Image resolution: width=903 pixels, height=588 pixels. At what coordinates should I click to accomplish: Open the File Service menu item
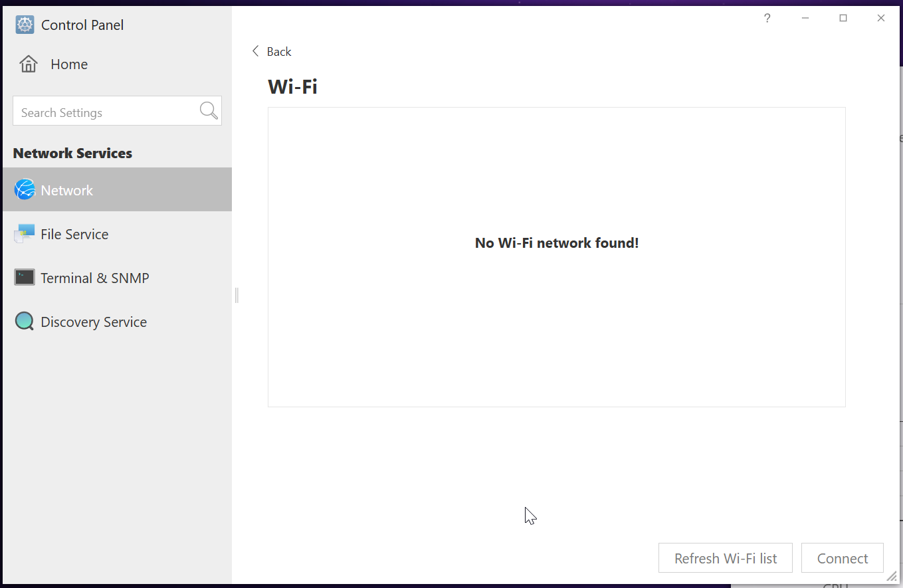coord(117,234)
